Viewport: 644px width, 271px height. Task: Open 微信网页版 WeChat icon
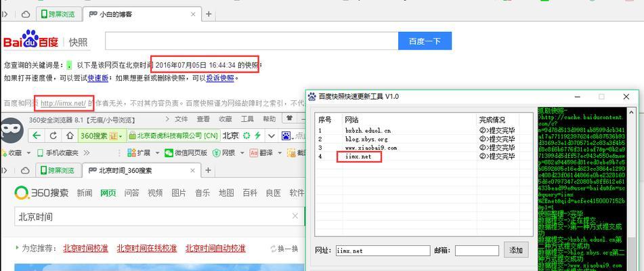click(169, 152)
